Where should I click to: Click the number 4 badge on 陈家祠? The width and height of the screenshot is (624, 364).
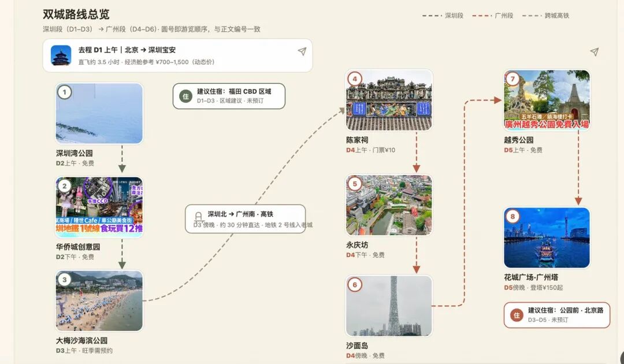[355, 79]
